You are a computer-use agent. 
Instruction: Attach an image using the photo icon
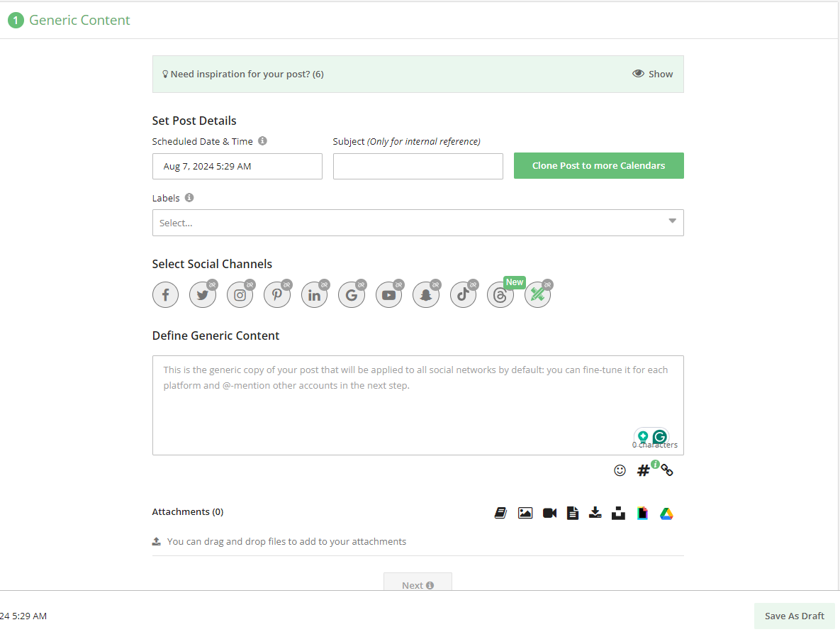coord(525,513)
